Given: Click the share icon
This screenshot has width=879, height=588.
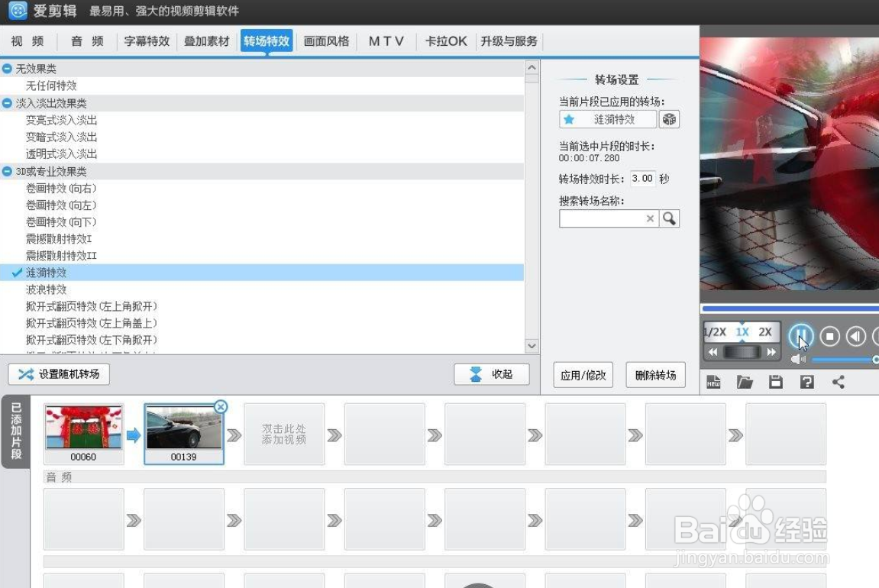Looking at the screenshot, I should 837,381.
